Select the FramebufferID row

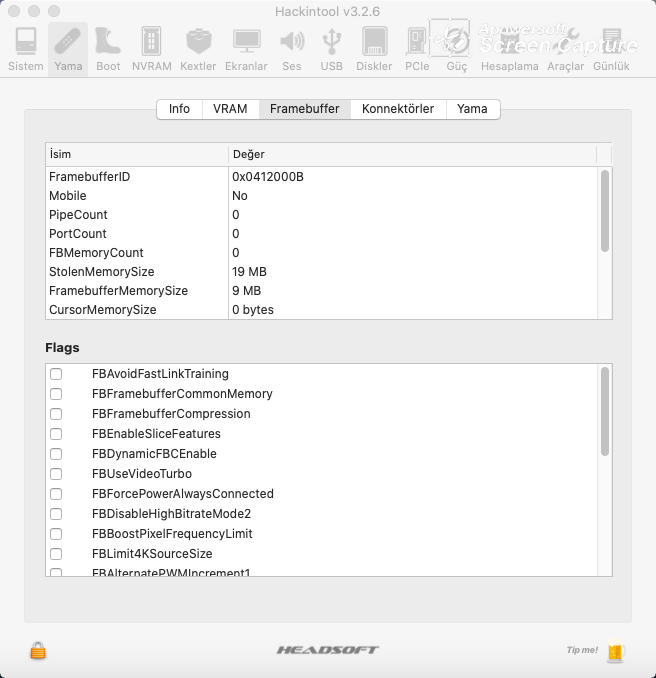pos(321,177)
